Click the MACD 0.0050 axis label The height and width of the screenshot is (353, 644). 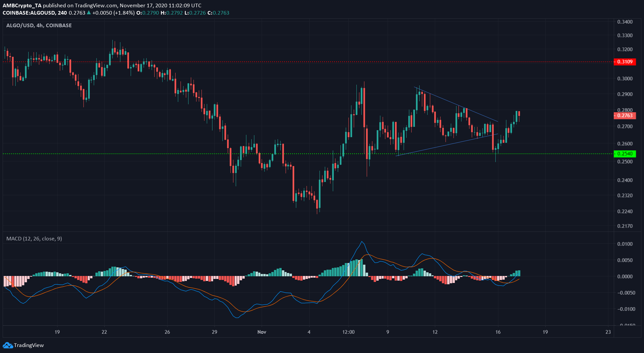625,260
